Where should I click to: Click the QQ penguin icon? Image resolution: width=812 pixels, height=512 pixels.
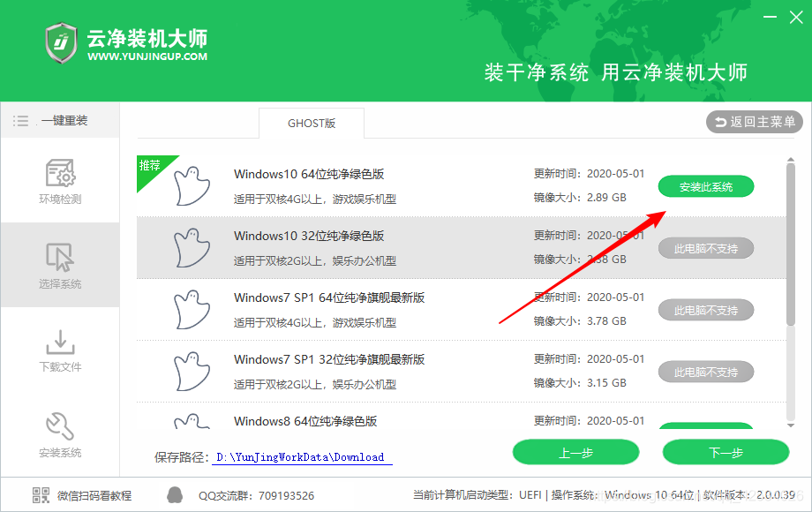click(175, 495)
